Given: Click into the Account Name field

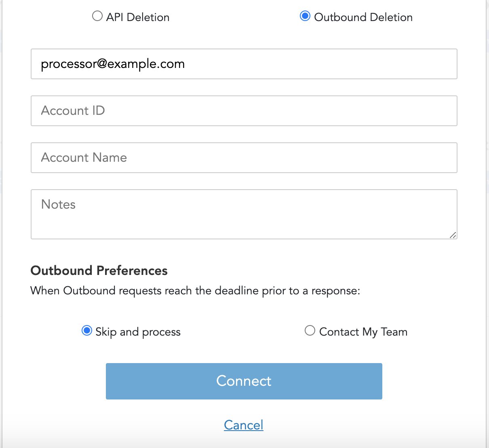Looking at the screenshot, I should (244, 158).
